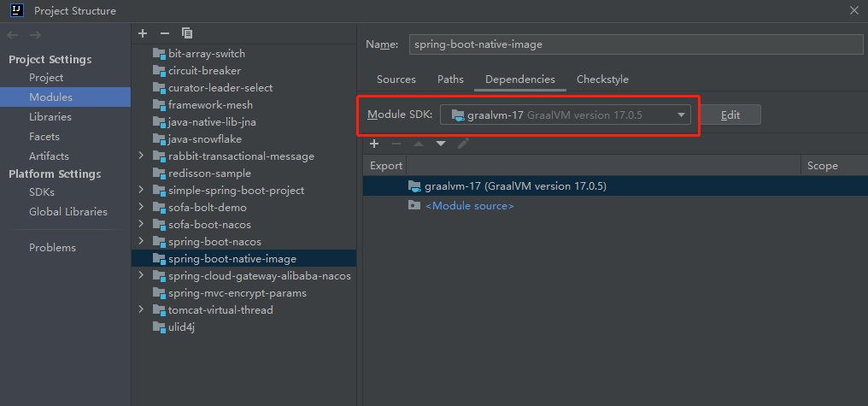Image resolution: width=868 pixels, height=406 pixels.
Task: Expand the tomcat-virtual-thread module
Action: point(141,309)
